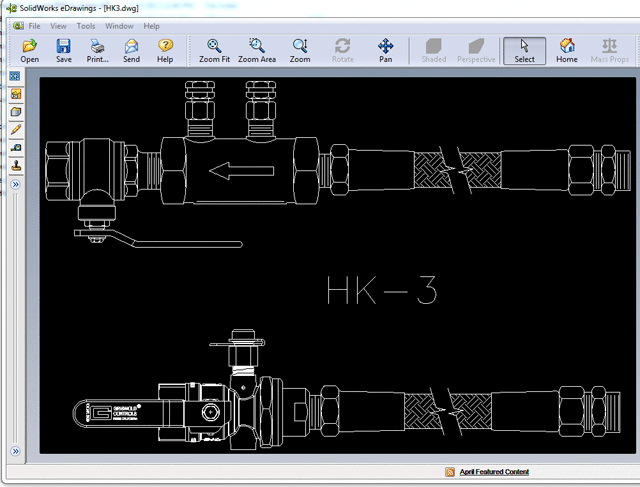Click the orange layers icon in the sidebar
This screenshot has height=487, width=640.
click(16, 94)
